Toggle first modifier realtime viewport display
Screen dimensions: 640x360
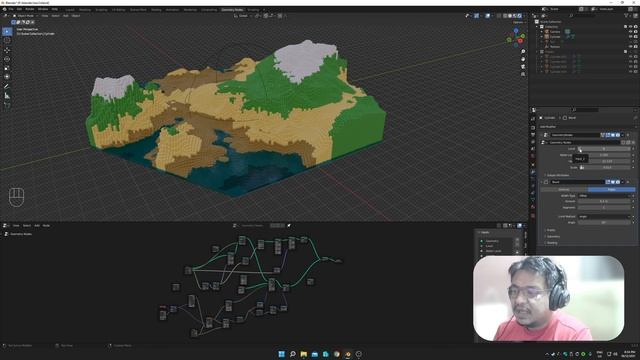(x=613, y=135)
